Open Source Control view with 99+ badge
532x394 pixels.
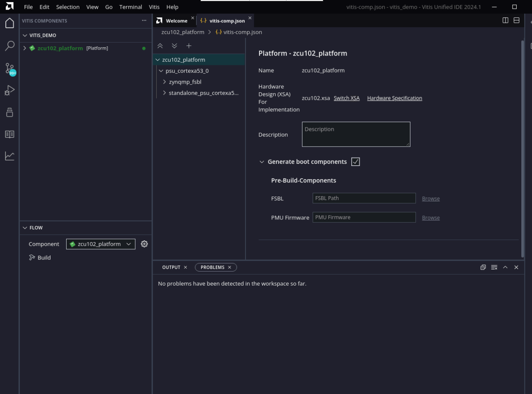[x=10, y=69]
